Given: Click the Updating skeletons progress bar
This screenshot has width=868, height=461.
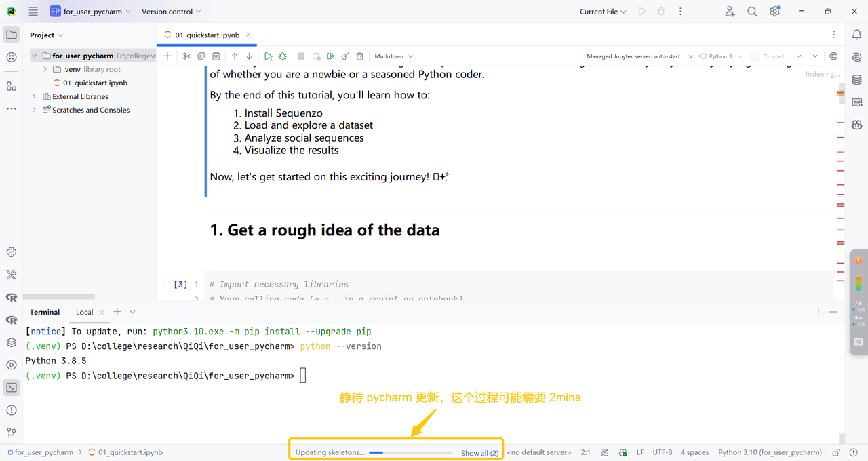Looking at the screenshot, I should [x=410, y=452].
